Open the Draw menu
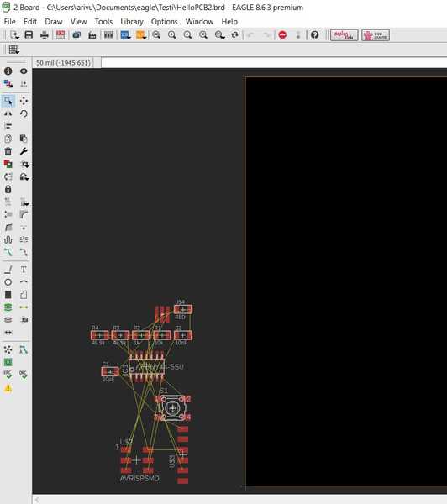The height and width of the screenshot is (504, 447). click(54, 22)
